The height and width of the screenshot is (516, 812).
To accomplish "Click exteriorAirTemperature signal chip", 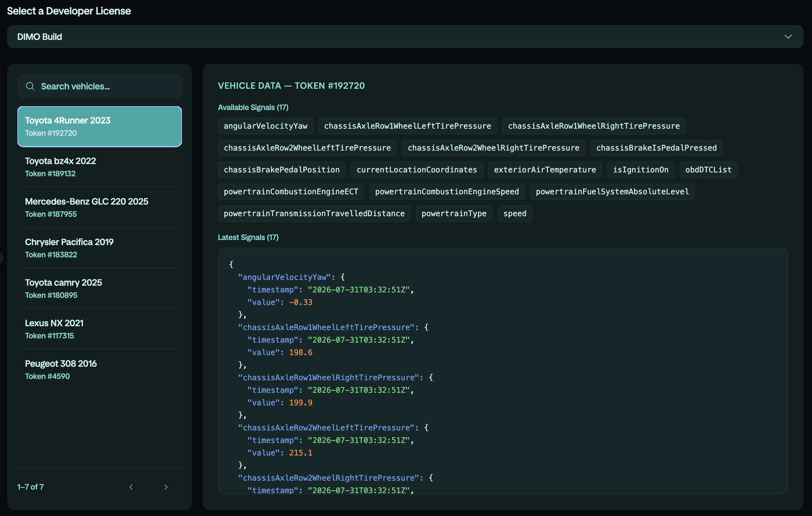I will 545,170.
